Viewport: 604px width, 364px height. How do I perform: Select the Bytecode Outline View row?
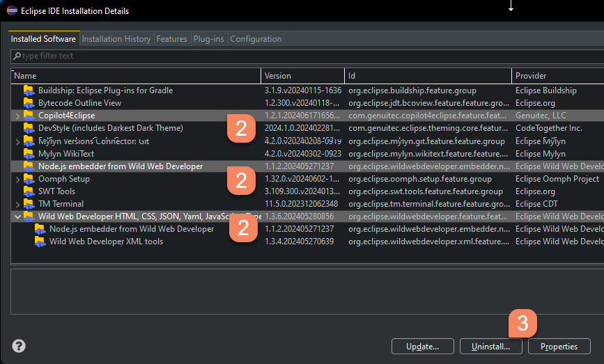click(x=307, y=103)
